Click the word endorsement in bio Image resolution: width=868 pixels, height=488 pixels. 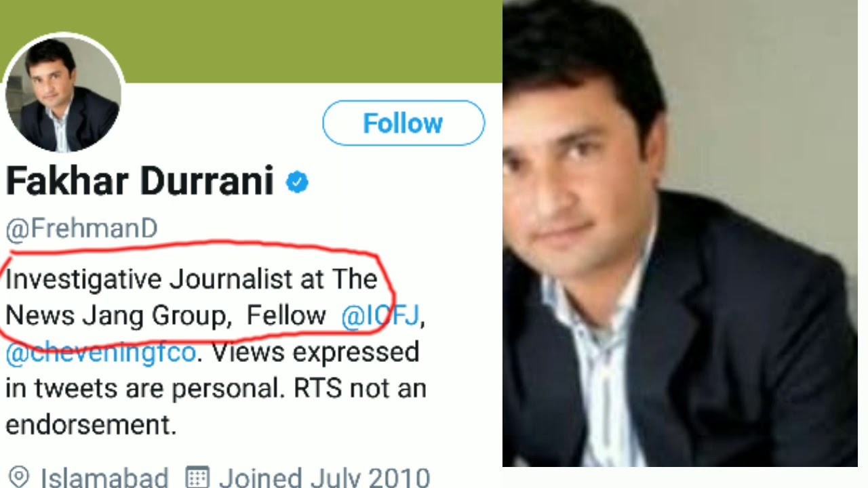(x=90, y=426)
